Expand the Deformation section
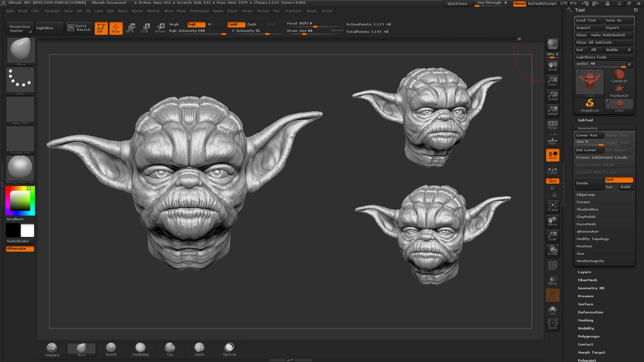Image resolution: width=644 pixels, height=362 pixels. pyautogui.click(x=590, y=312)
